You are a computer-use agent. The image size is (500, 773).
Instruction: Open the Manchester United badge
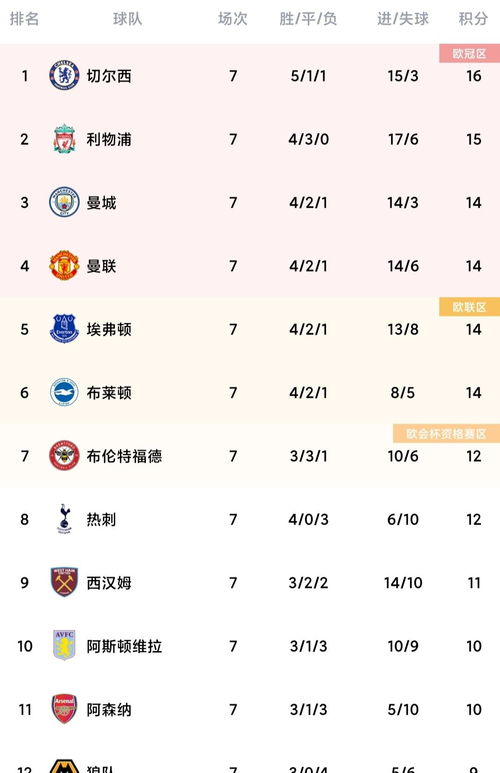click(x=64, y=266)
